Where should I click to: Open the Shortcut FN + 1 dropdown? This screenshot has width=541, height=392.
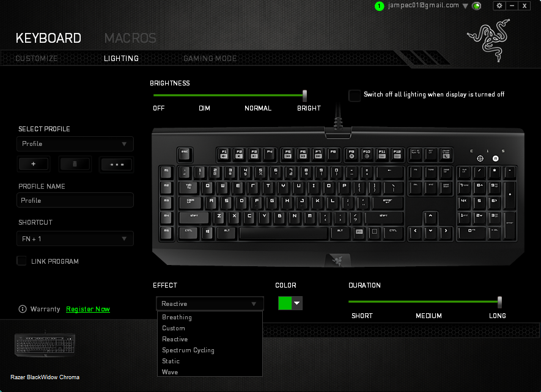(x=75, y=239)
